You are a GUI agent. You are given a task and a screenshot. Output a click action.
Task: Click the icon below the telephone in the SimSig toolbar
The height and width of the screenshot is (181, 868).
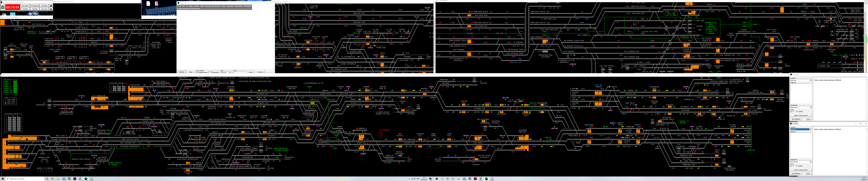51,9
